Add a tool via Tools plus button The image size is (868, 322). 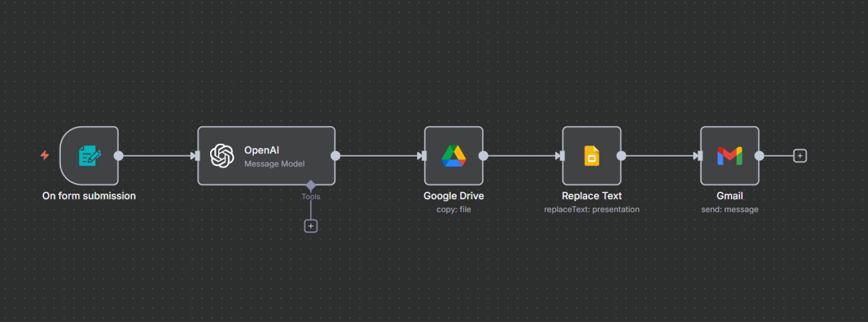(311, 226)
